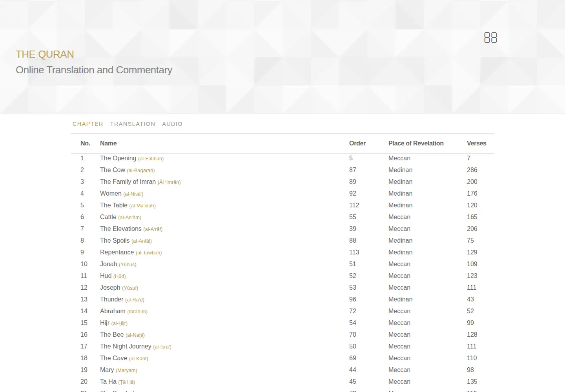Open chapter Cattle (al-An'ām)
The height and width of the screenshot is (392, 565).
pos(120,217)
